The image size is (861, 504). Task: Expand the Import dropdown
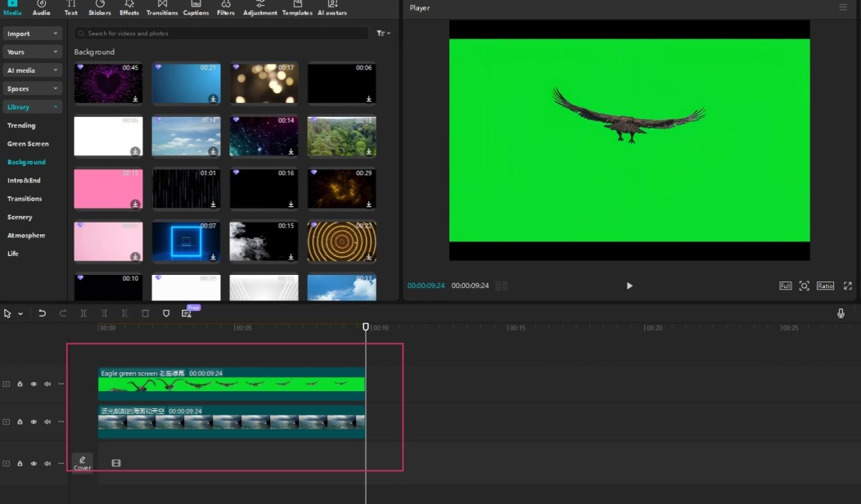pos(33,34)
